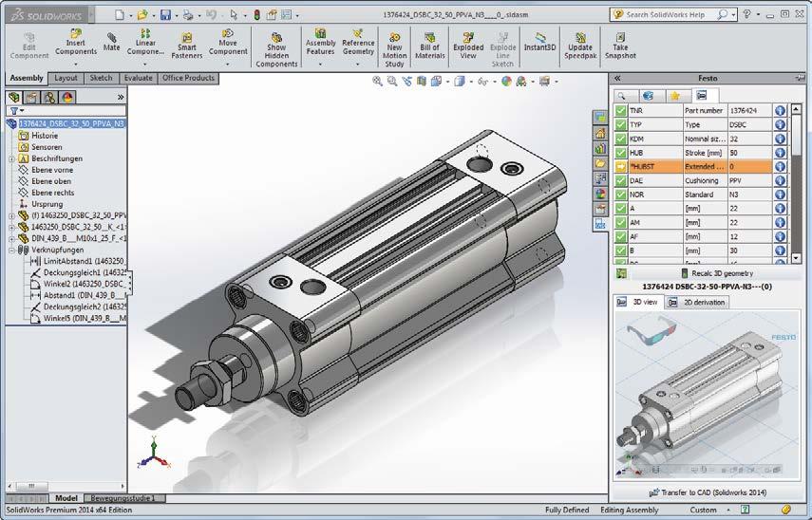Create an Exploded View
Screen dimensions: 812x520
pos(468,46)
